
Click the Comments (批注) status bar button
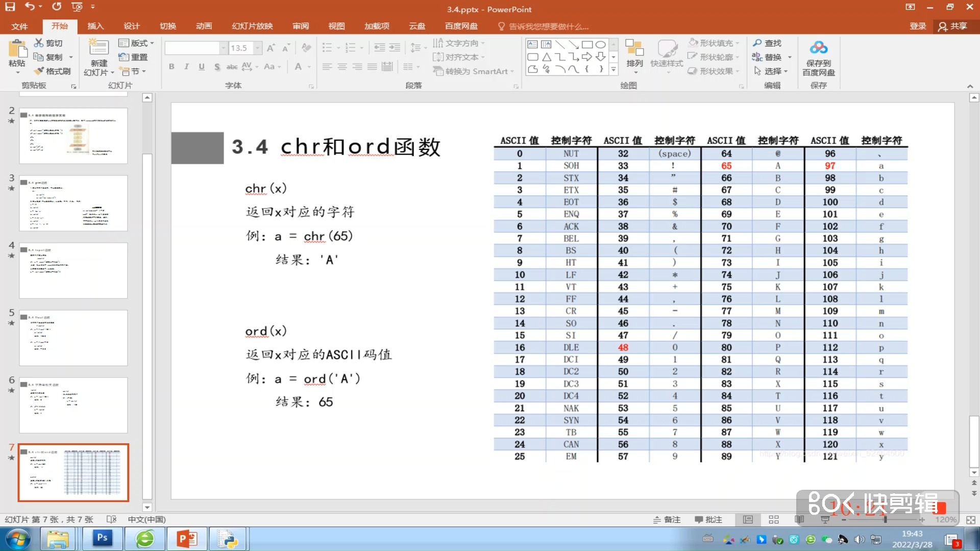[708, 519]
